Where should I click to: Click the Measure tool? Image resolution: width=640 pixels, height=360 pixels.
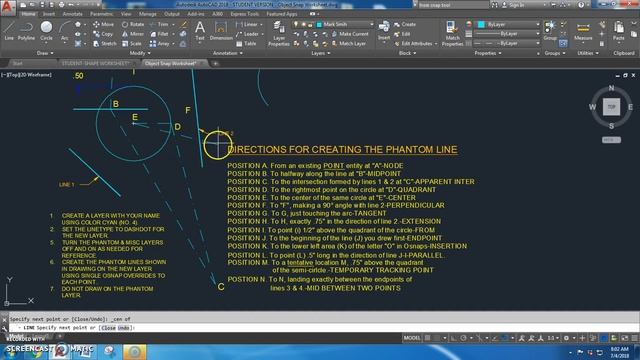coord(583,31)
